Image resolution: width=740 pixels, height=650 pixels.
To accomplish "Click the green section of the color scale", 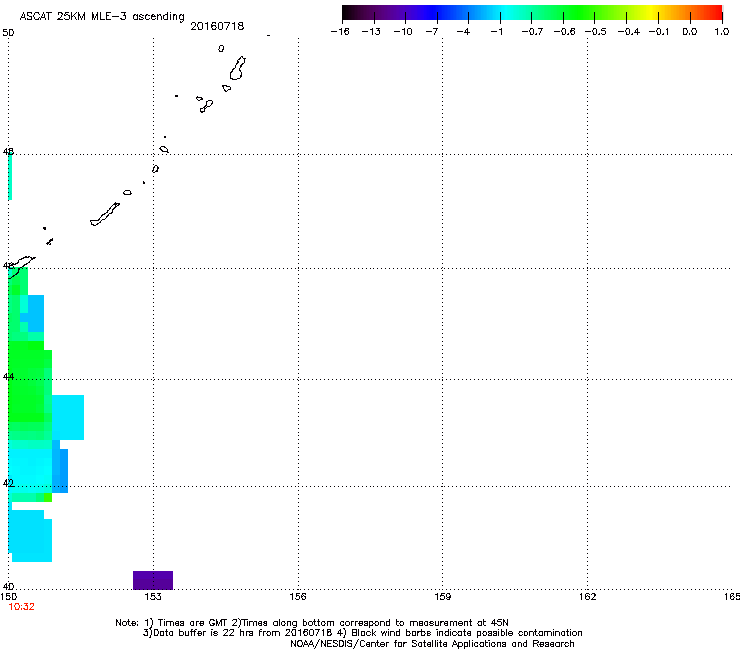I will (x=580, y=13).
